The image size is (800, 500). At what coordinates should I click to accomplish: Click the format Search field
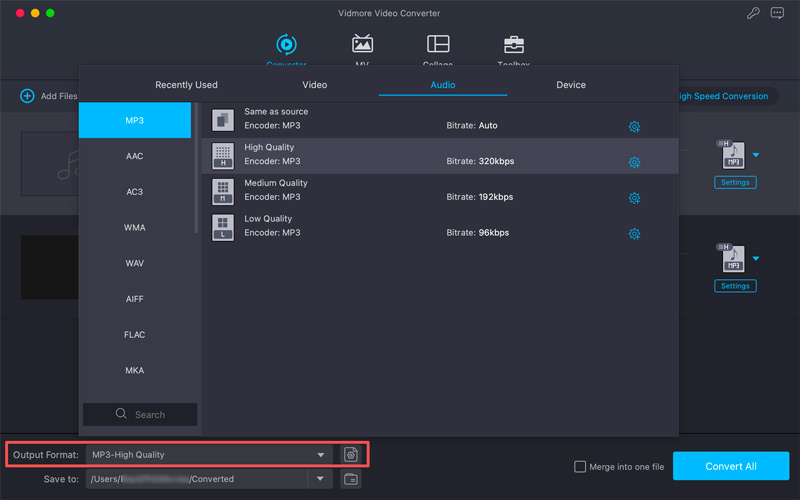coord(140,414)
